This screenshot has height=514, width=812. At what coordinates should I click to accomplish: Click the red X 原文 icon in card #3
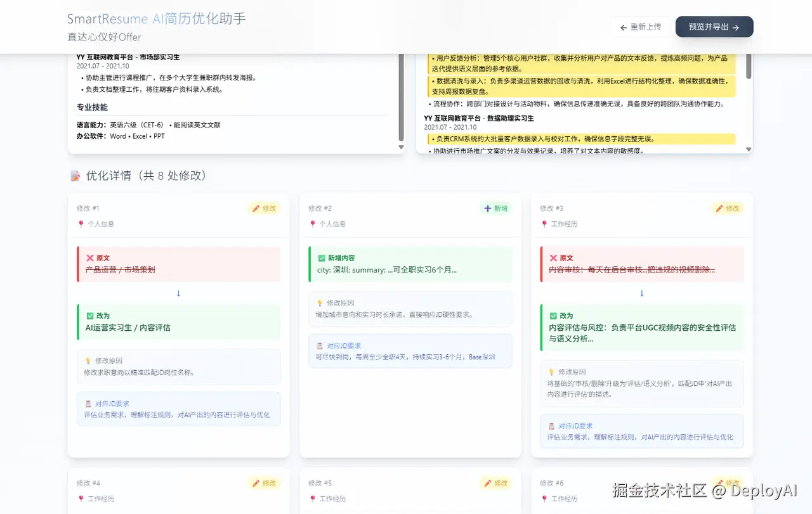tap(553, 258)
